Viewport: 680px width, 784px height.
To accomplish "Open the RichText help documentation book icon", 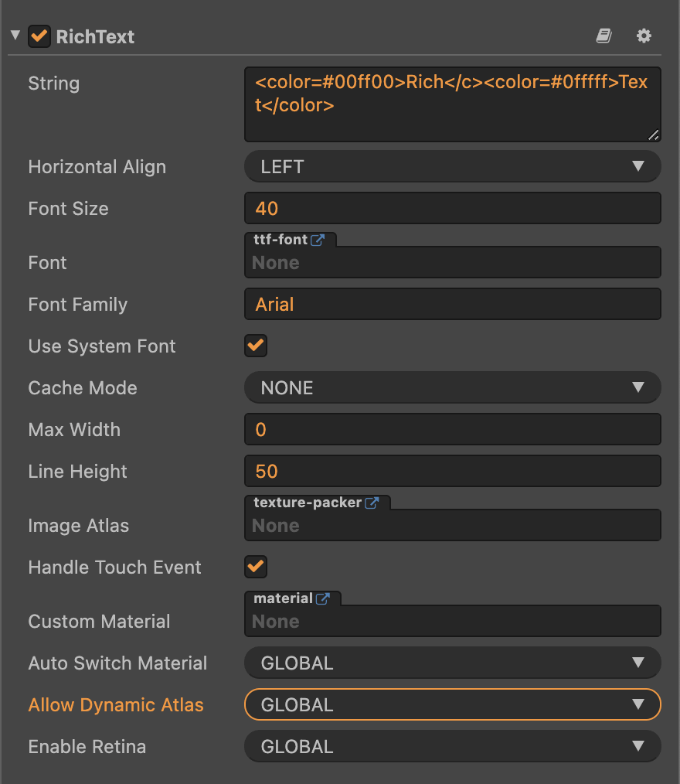I will coord(604,36).
